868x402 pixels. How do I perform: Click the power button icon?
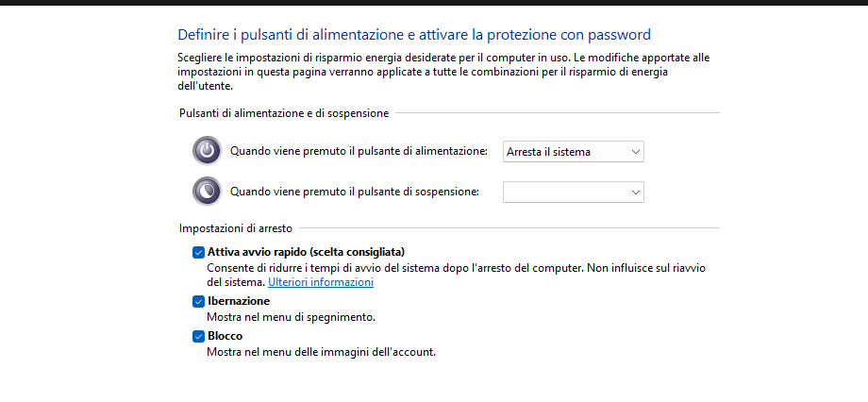(207, 151)
